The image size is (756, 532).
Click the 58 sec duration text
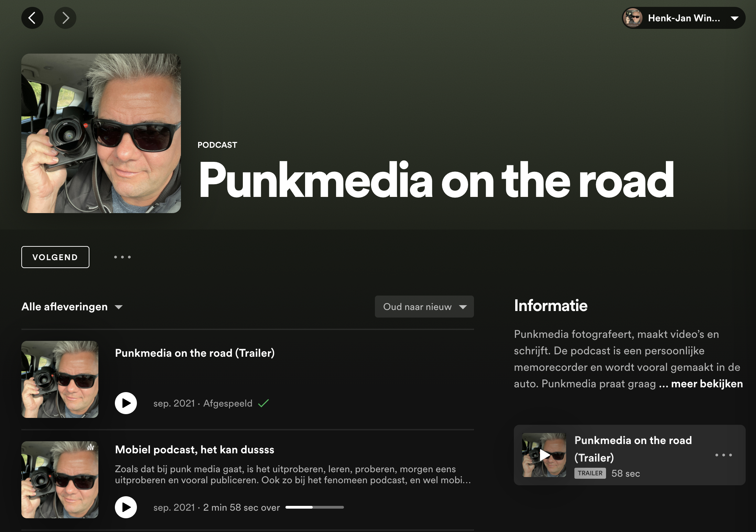point(626,473)
